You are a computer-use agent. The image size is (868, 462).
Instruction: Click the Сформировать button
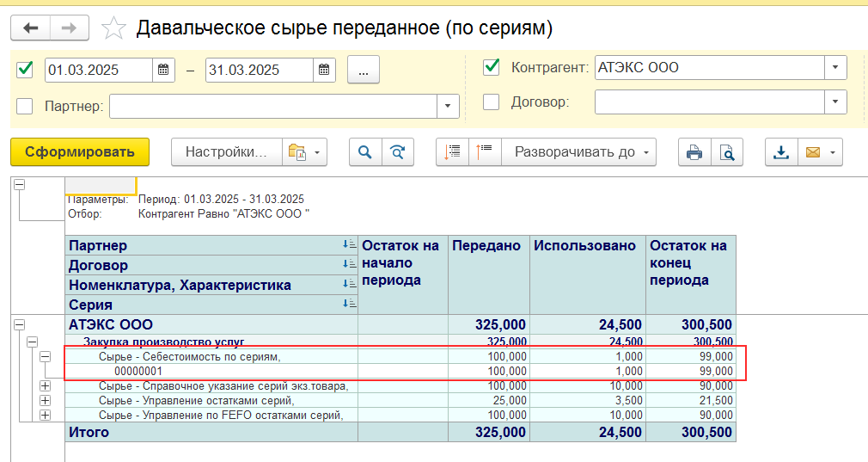click(80, 152)
